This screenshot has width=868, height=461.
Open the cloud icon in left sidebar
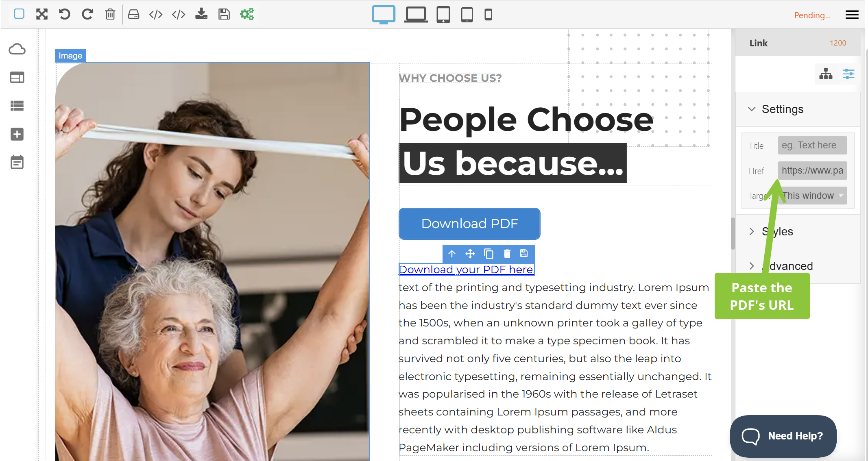(17, 49)
